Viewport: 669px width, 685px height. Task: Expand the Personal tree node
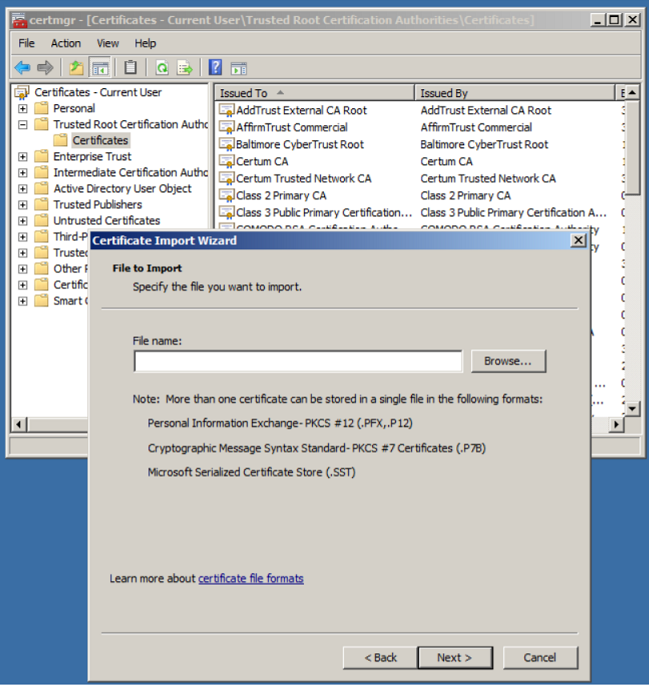pyautogui.click(x=23, y=108)
